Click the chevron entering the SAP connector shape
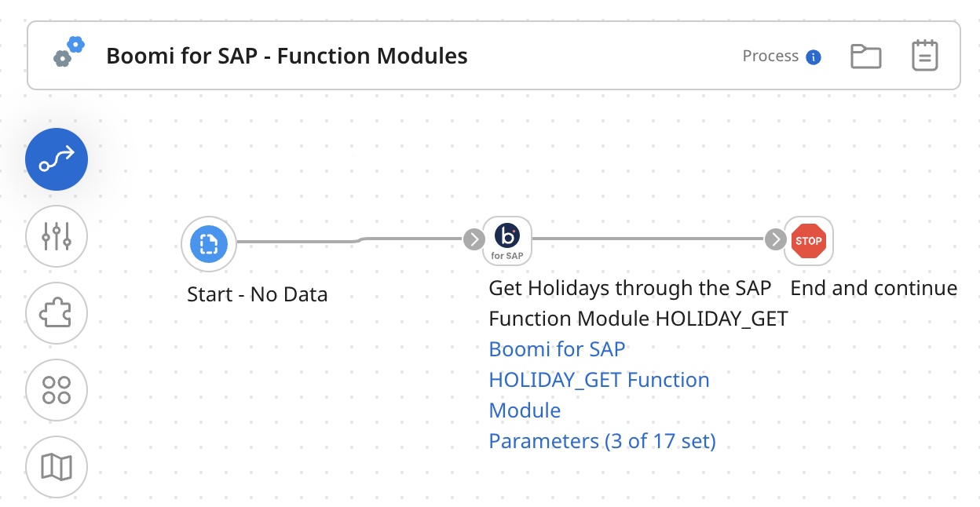This screenshot has width=980, height=507. coord(474,240)
